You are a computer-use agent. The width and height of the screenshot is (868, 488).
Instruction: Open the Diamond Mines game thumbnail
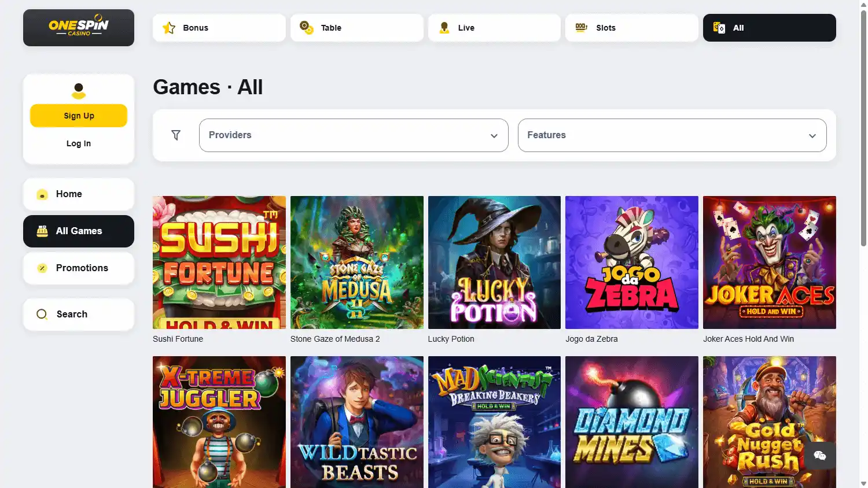pyautogui.click(x=632, y=422)
